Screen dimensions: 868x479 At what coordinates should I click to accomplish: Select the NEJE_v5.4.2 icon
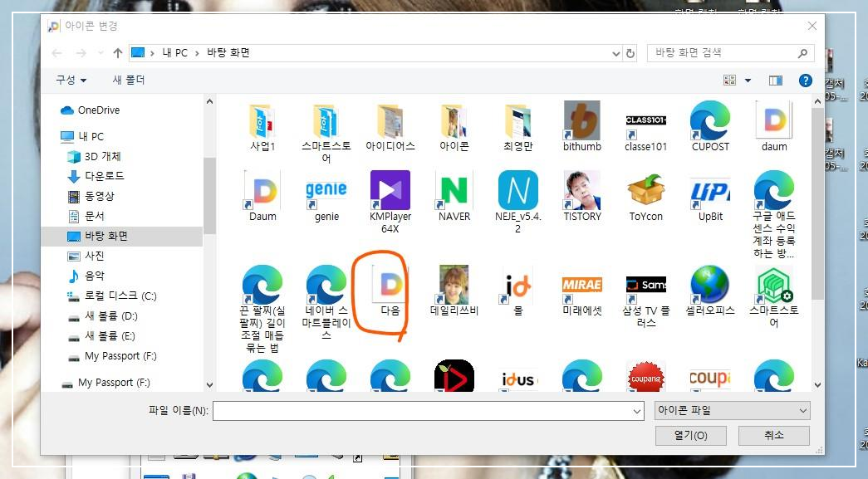[517, 202]
